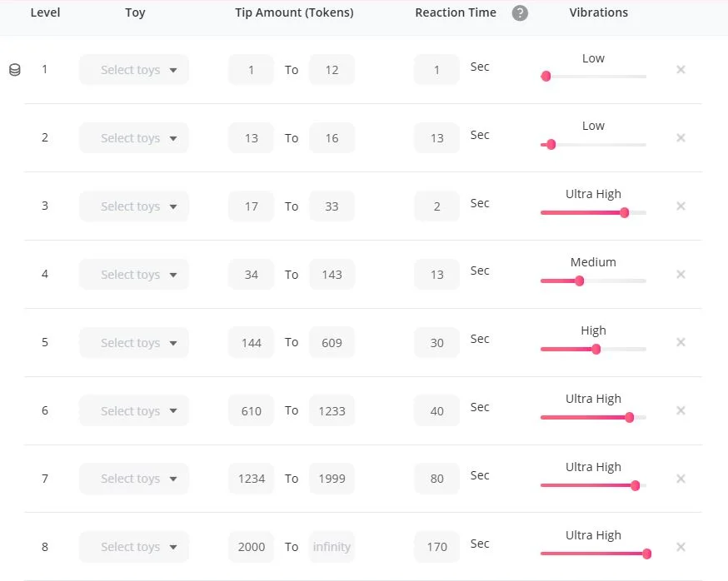
Task: Open the Select toys dropdown for level 7
Action: (x=134, y=479)
